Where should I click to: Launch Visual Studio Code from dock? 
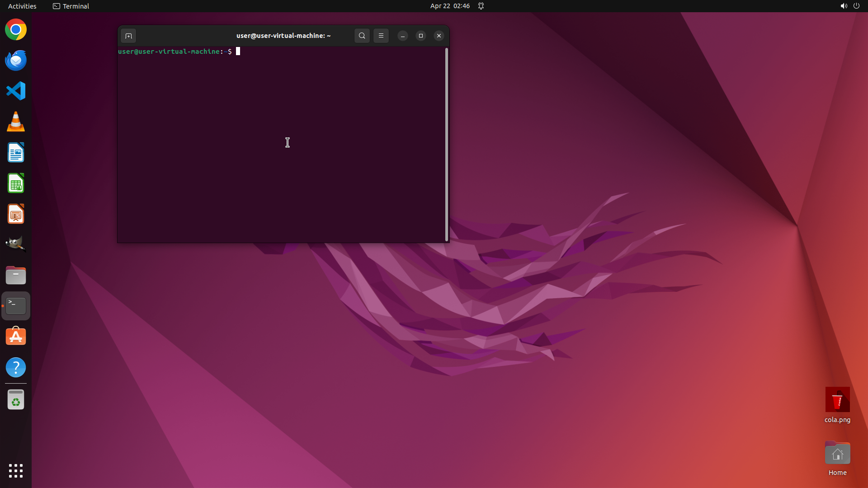point(16,91)
